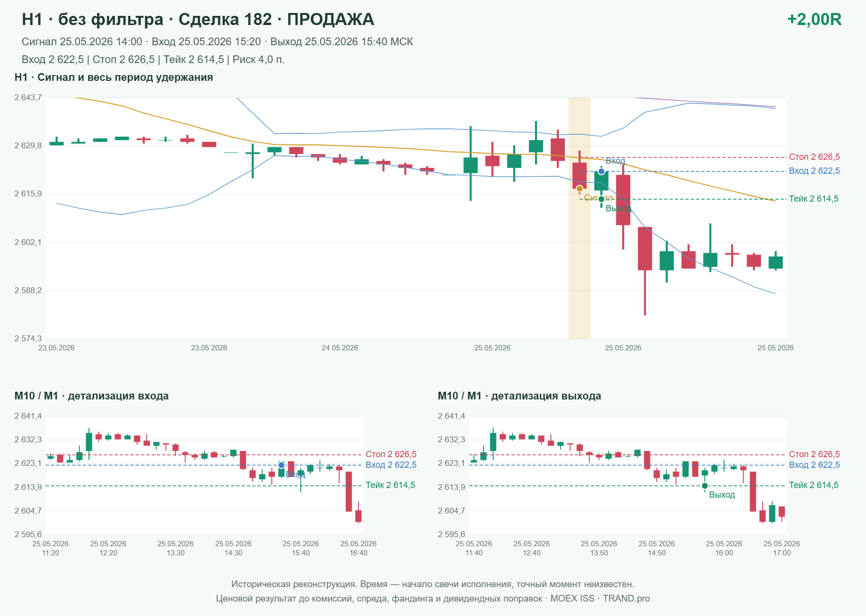This screenshot has height=616, width=866.
Task: Click 'Вход 2 622,5' beside the entry detail chart
Action: tap(391, 465)
